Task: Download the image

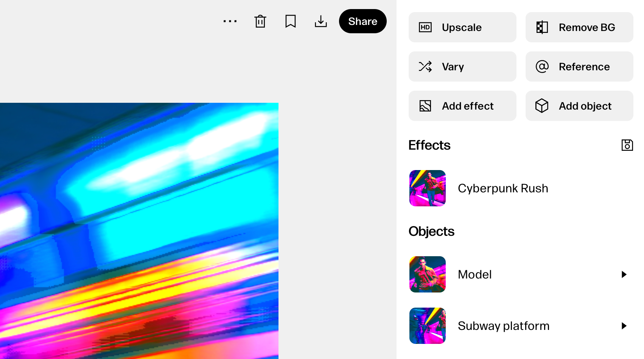Action: pyautogui.click(x=321, y=21)
